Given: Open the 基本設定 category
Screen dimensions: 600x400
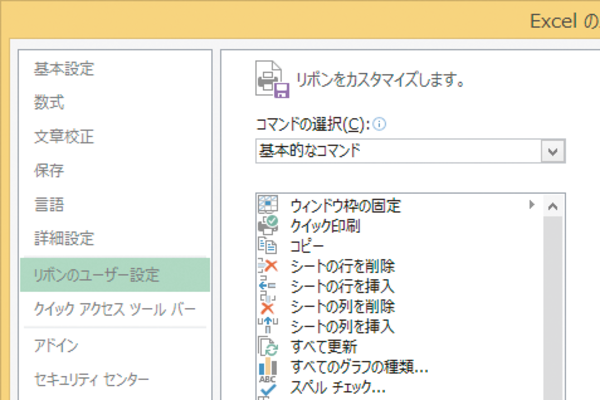Looking at the screenshot, I should coord(64,69).
